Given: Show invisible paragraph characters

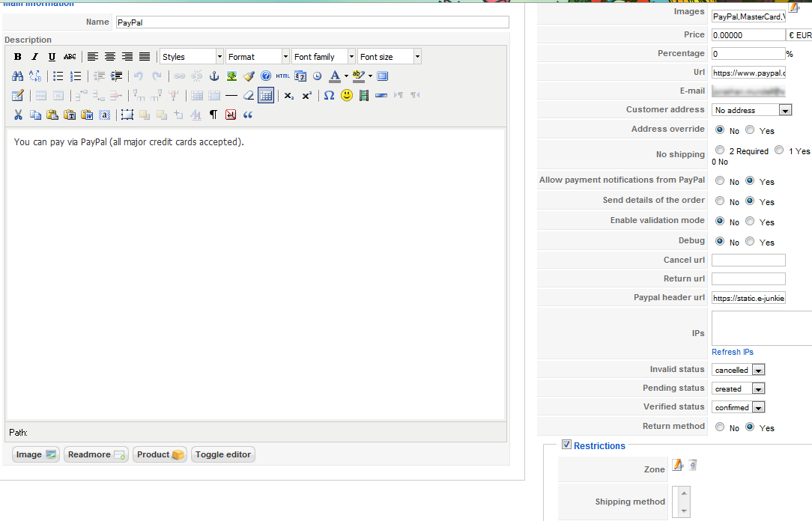Looking at the screenshot, I should tap(213, 115).
